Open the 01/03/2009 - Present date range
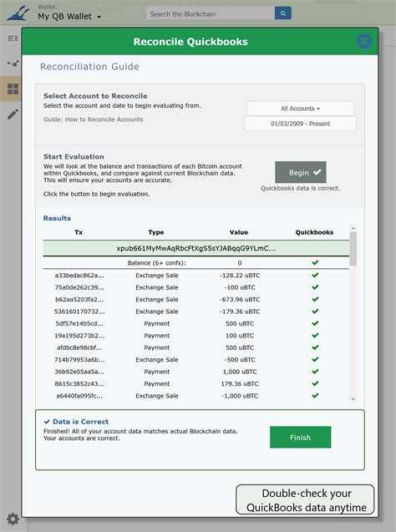The height and width of the screenshot is (532, 396). pyautogui.click(x=300, y=124)
